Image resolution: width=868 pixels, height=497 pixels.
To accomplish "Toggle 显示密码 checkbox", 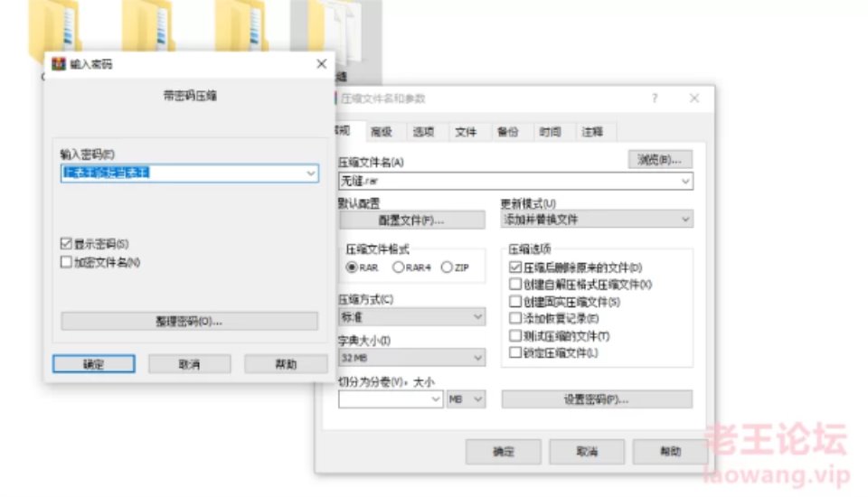I will coord(66,243).
